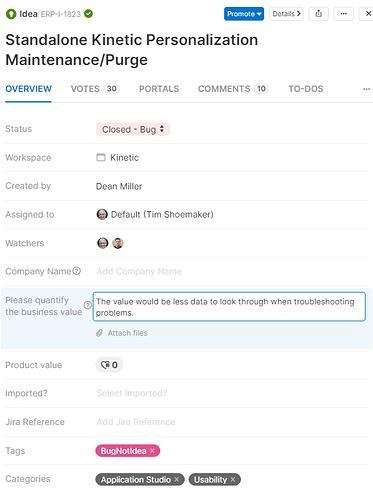The height and width of the screenshot is (500, 373).
Task: Click the green Idea lightbulb icon
Action: [x=11, y=14]
